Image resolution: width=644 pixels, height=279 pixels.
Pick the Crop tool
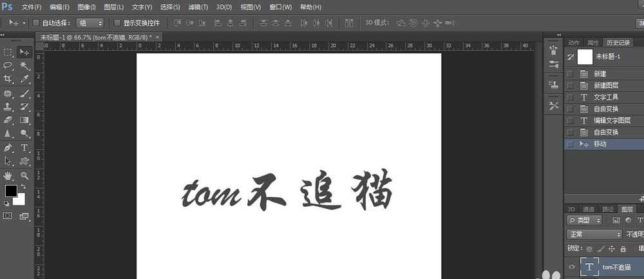click(8, 79)
